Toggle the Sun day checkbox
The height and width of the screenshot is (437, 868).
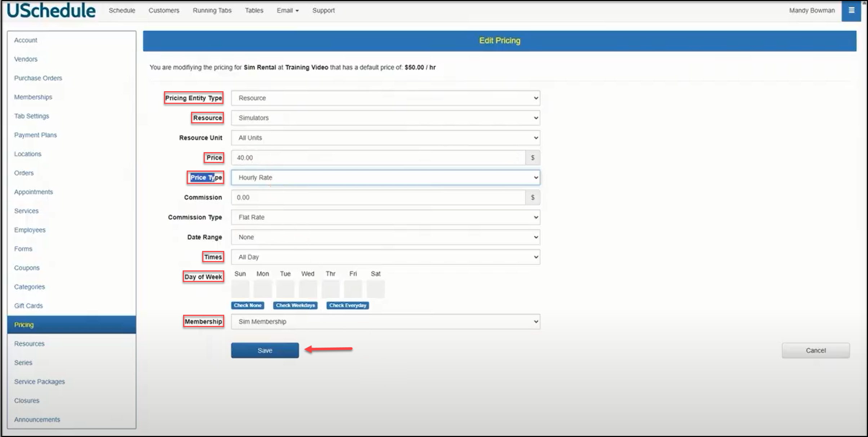pos(240,289)
